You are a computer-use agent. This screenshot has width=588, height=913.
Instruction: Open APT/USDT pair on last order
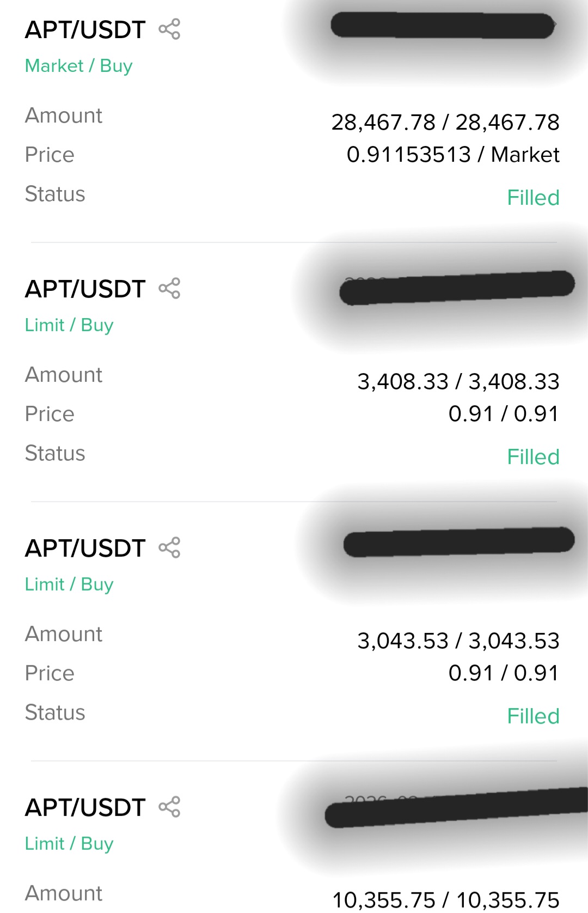point(85,807)
